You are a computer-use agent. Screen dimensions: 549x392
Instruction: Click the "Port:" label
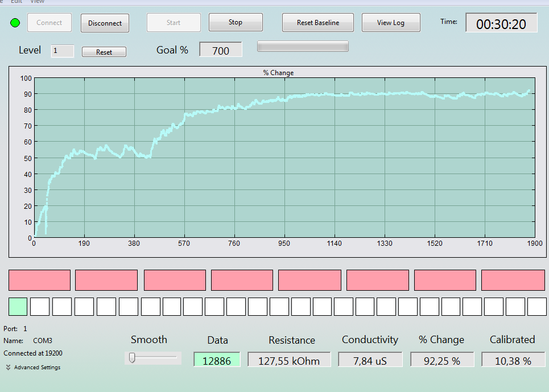(10, 329)
